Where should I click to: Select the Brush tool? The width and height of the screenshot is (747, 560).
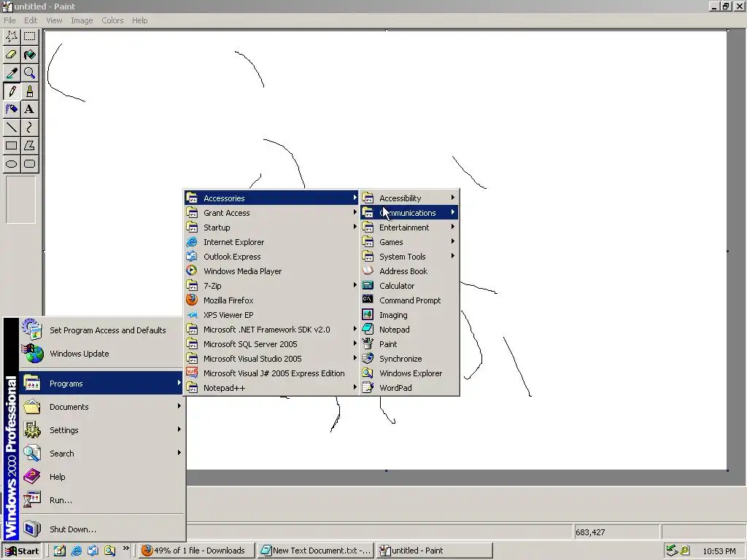(29, 91)
